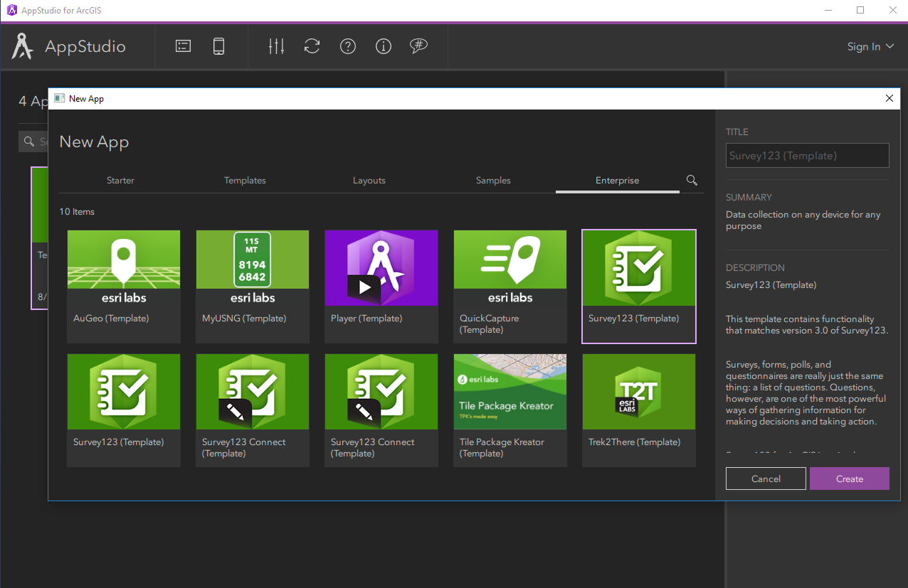Select the highlighted Survey123 (Template) card

pyautogui.click(x=639, y=287)
